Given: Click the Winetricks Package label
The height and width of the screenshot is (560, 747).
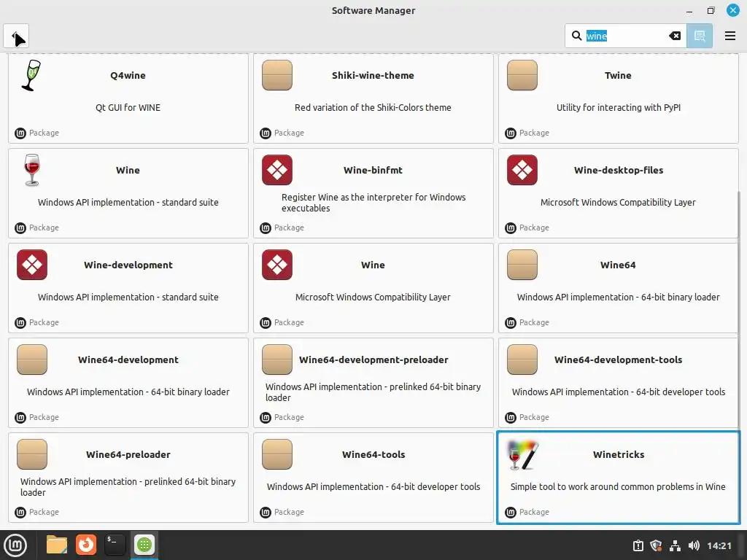Looking at the screenshot, I should pos(534,512).
